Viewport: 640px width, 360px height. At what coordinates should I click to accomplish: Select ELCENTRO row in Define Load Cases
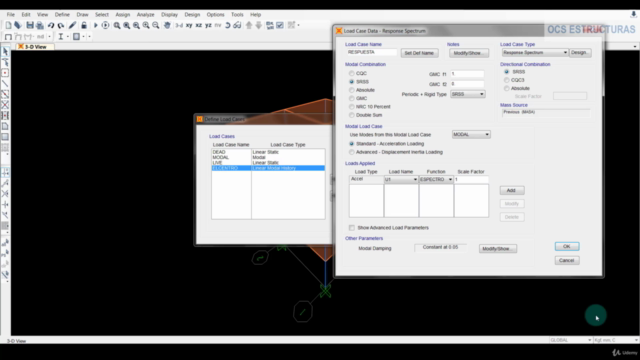[x=268, y=168]
